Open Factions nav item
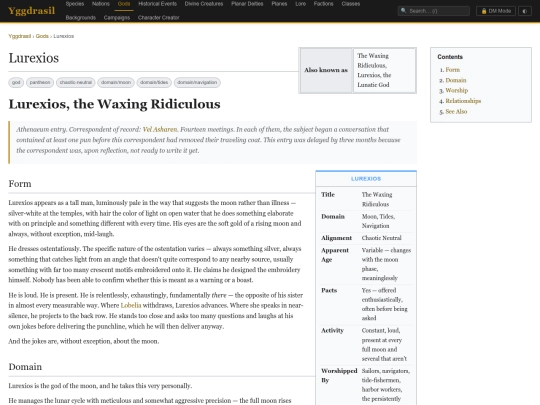540x405 pixels. click(323, 4)
